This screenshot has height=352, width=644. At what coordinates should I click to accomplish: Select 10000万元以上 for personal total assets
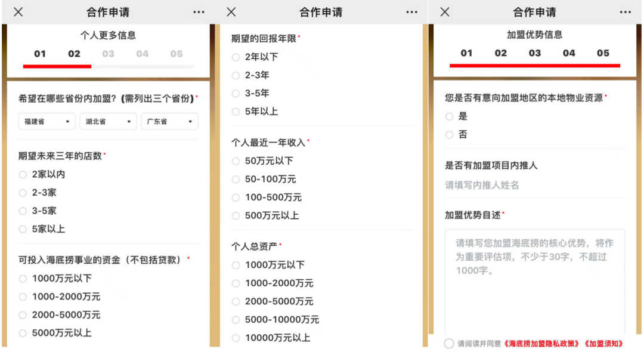point(236,338)
